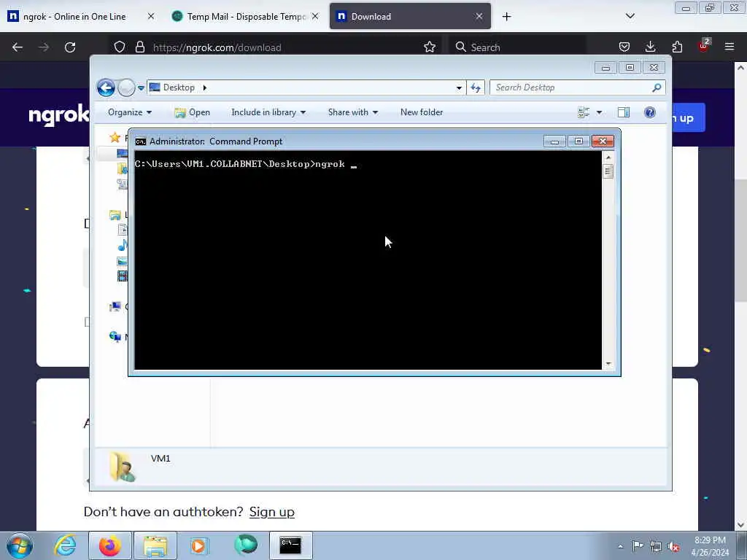
Task: Open a new Firefox tab
Action: point(506,17)
